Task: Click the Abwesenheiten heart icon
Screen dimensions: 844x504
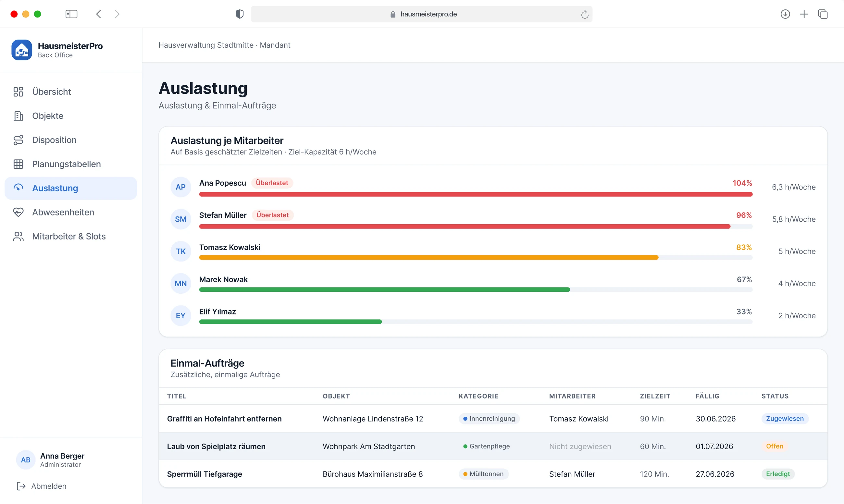Action: coord(18,212)
